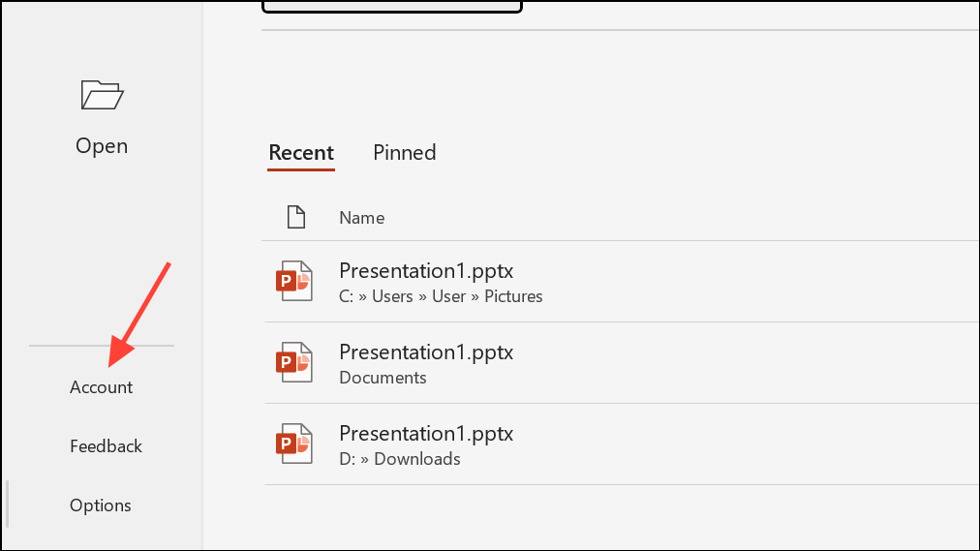Open PowerPoint Options

click(101, 505)
